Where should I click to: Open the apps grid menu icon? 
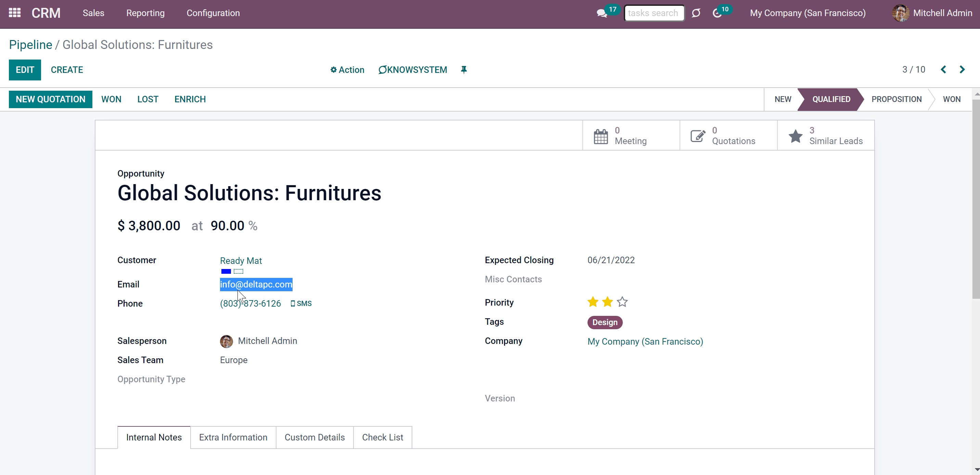pyautogui.click(x=14, y=13)
